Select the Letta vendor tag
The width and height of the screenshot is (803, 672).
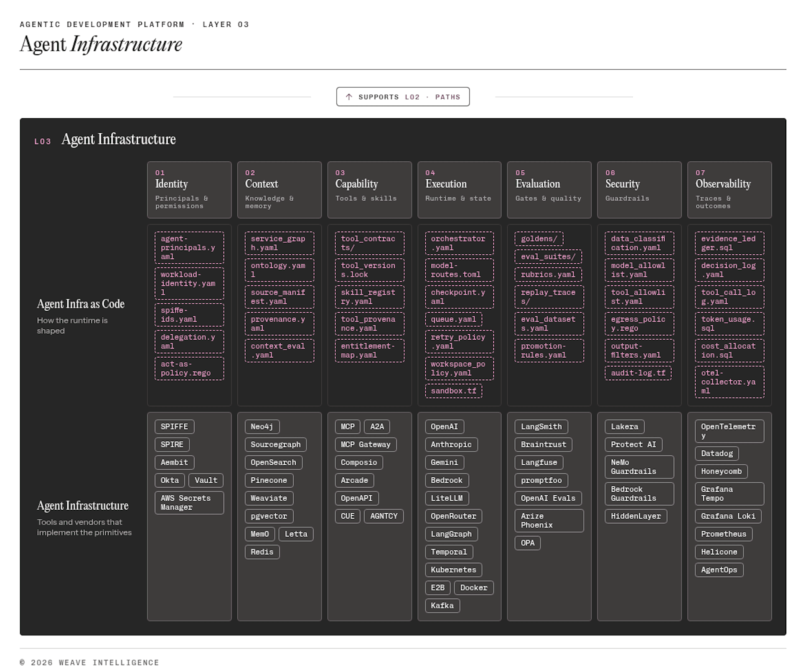pos(296,534)
